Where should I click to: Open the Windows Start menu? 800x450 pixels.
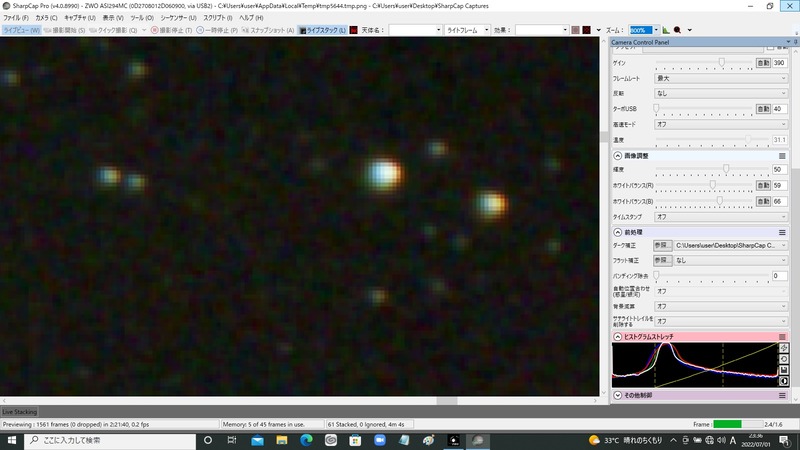[x=11, y=440]
